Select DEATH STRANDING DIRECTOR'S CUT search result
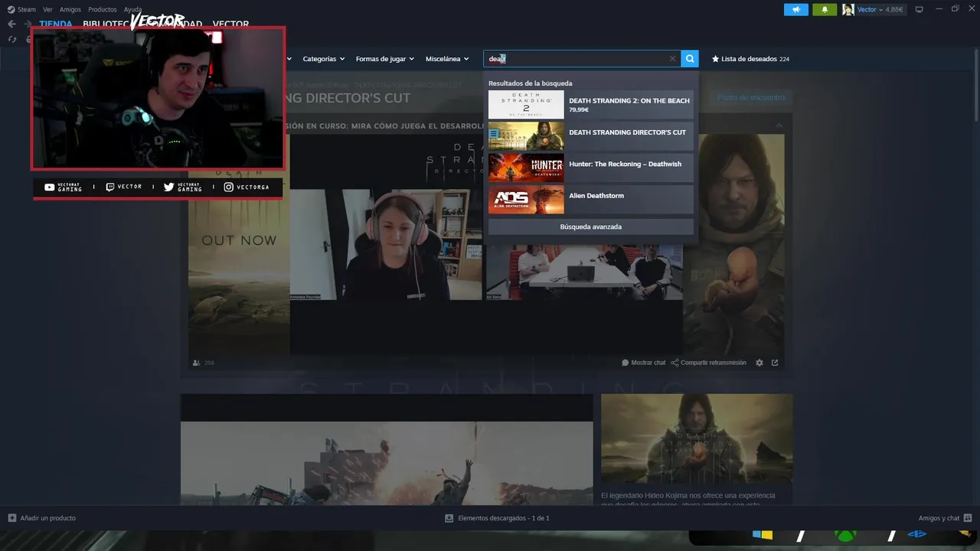Image resolution: width=980 pixels, height=551 pixels. point(591,136)
